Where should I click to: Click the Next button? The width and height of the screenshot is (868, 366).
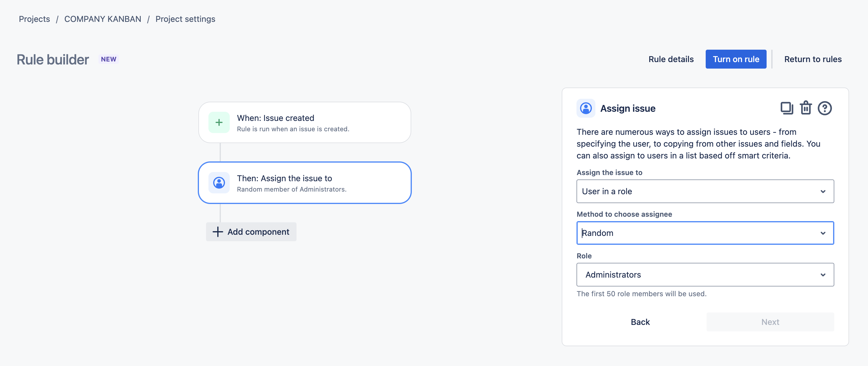(770, 322)
